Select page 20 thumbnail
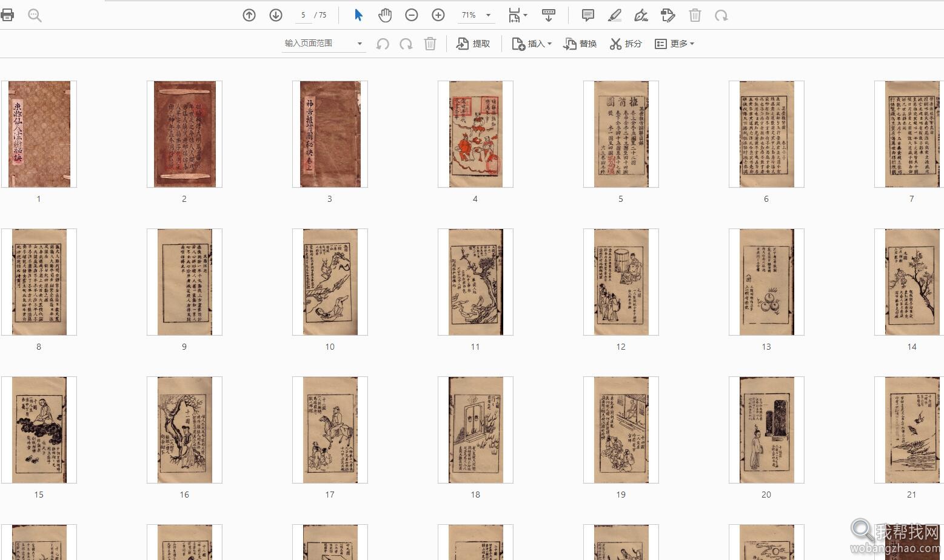944x560 pixels. pos(766,430)
